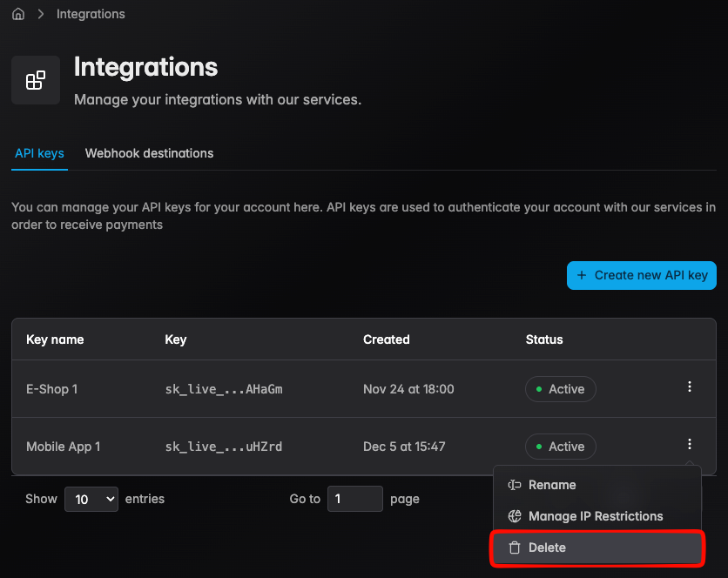This screenshot has height=578, width=728.
Task: Open three-dot menu for E-Shop 1
Action: (x=689, y=387)
